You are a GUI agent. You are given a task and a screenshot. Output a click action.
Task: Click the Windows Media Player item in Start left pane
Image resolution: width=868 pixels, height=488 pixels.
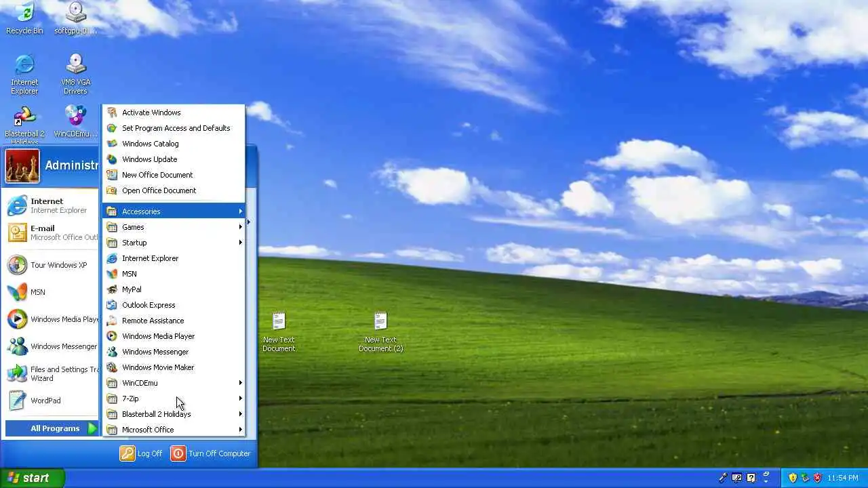coord(52,319)
